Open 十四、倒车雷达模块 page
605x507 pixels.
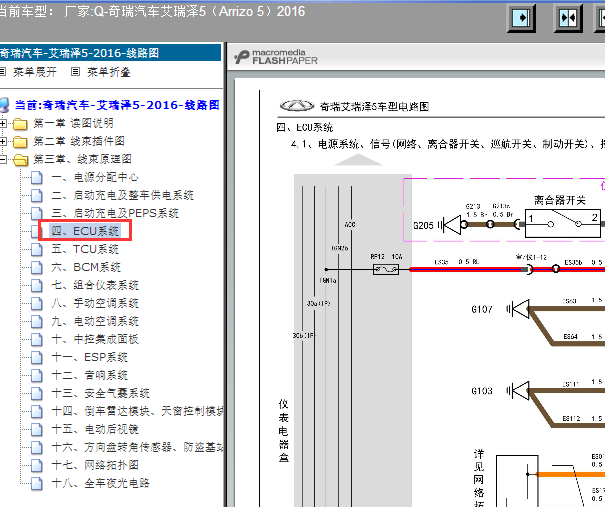click(x=137, y=411)
